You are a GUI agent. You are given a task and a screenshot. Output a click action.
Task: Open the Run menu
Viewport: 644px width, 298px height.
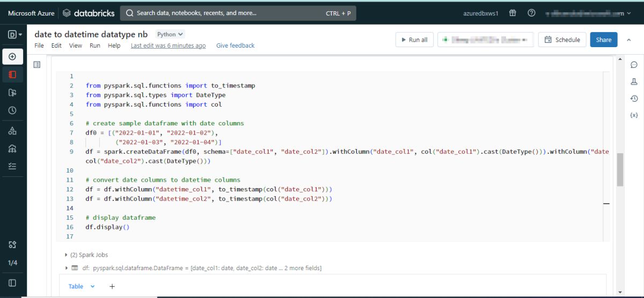point(95,46)
